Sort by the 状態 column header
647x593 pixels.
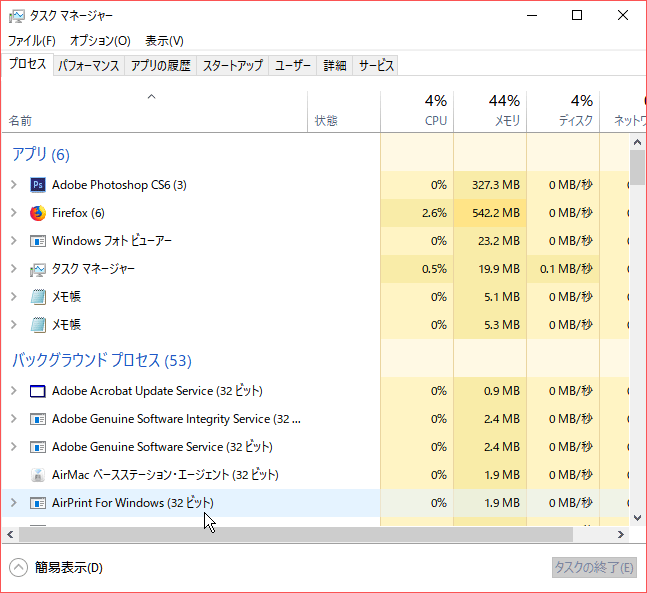coord(344,111)
